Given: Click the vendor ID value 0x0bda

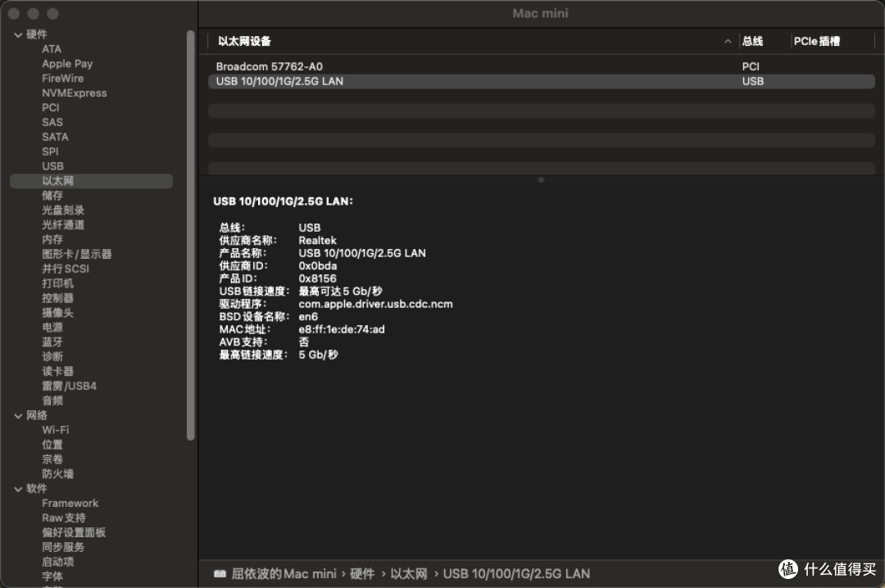Looking at the screenshot, I should [318, 266].
